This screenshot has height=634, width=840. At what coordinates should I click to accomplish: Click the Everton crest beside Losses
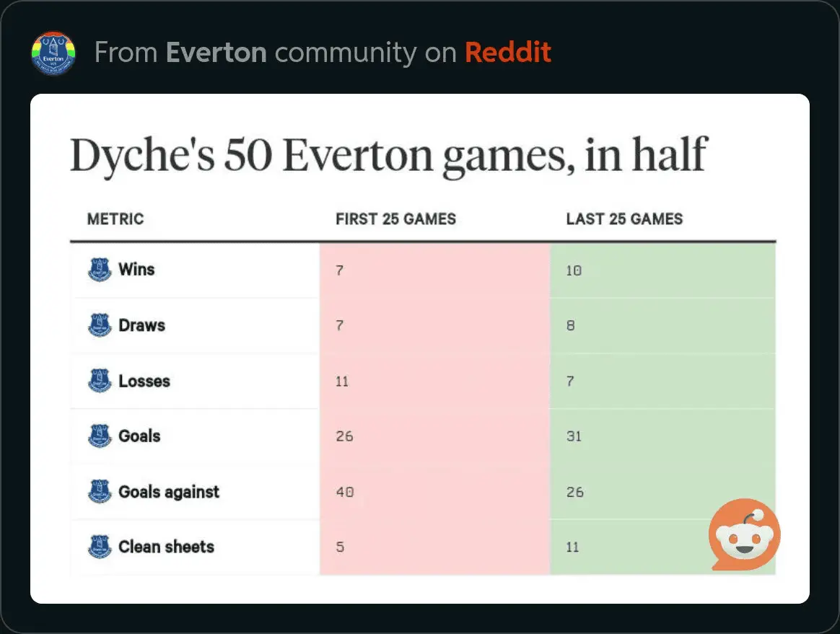click(100, 381)
